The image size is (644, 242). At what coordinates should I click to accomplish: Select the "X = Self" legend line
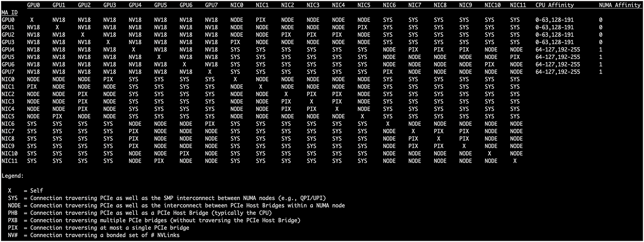[26, 191]
